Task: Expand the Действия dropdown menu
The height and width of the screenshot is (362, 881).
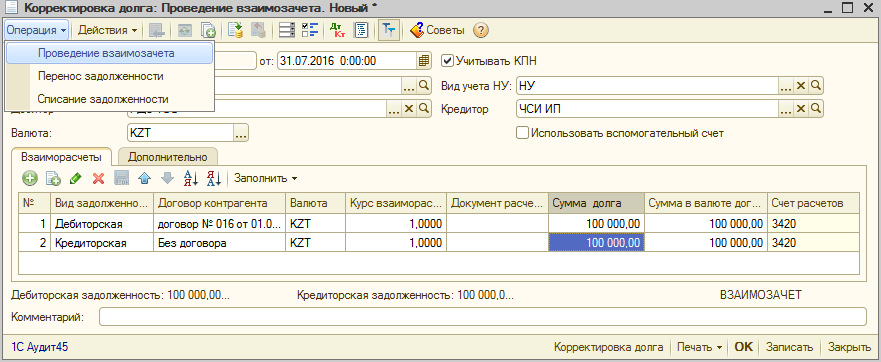Action: 107,30
